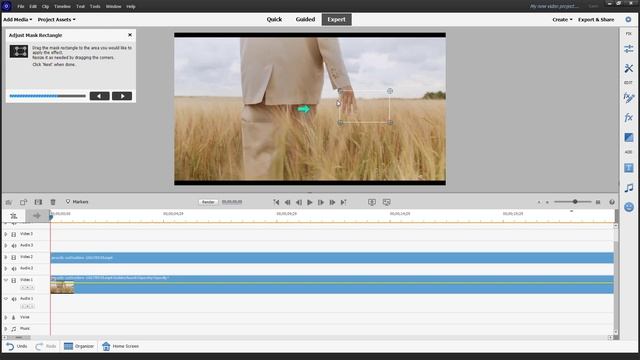Click the rewind playback button
This screenshot has width=640, height=360.
(x=287, y=202)
